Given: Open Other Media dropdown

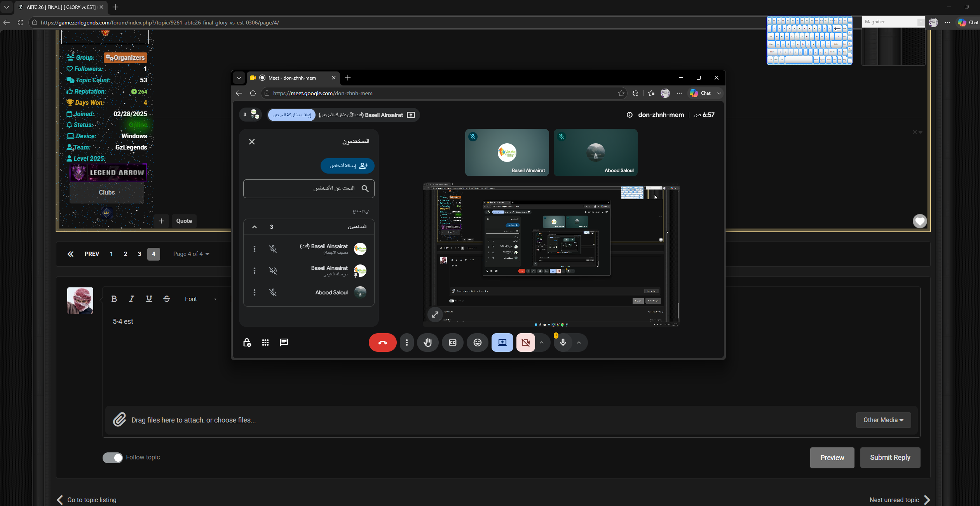Looking at the screenshot, I should coord(883,420).
